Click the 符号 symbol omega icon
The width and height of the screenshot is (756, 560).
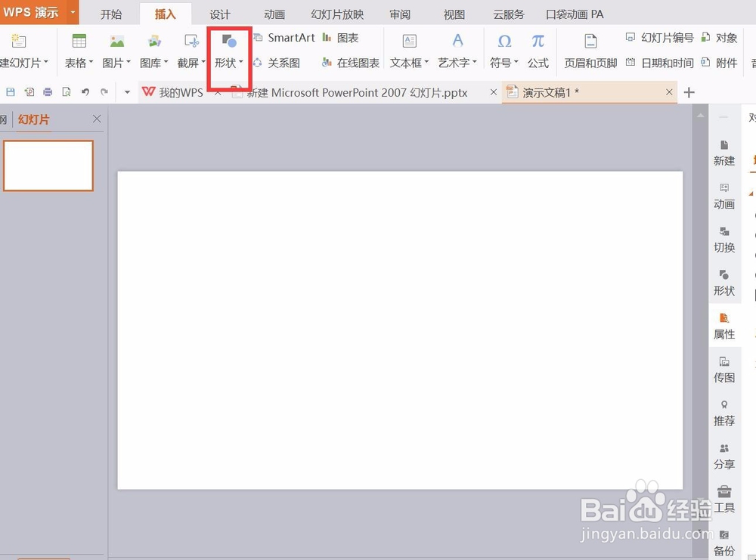[504, 42]
